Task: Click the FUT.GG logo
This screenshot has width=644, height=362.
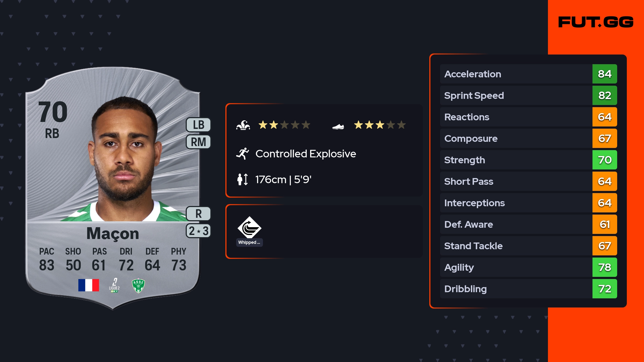Action: [x=596, y=22]
